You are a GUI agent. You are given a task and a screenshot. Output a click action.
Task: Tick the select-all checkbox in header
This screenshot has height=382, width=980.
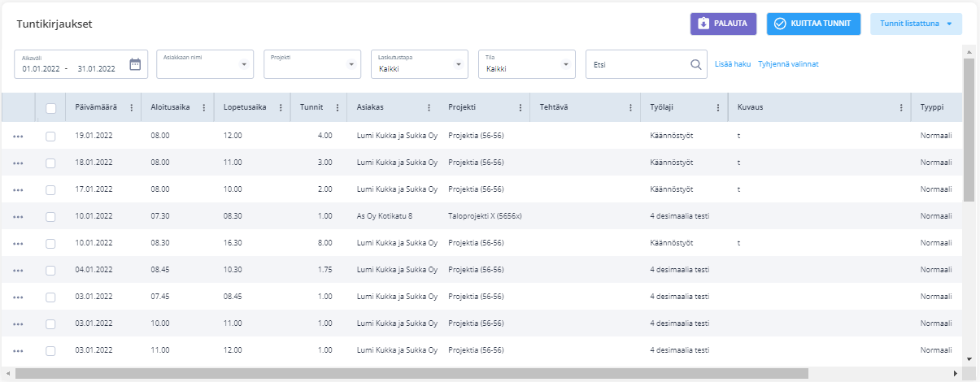[x=50, y=108]
